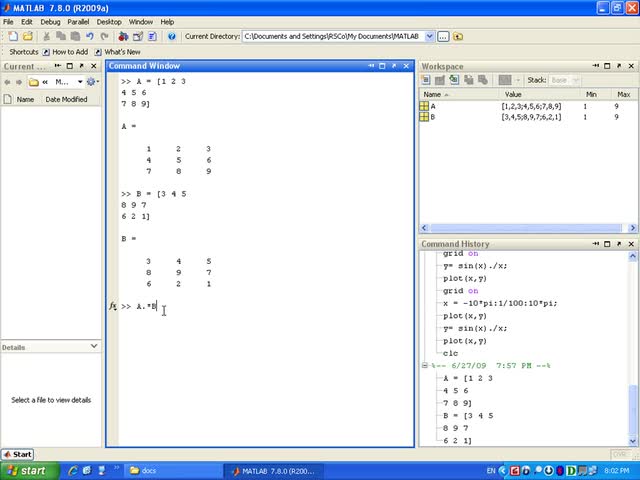
Task: Save workspace icon in Workspace toolbar
Action: coord(469,80)
